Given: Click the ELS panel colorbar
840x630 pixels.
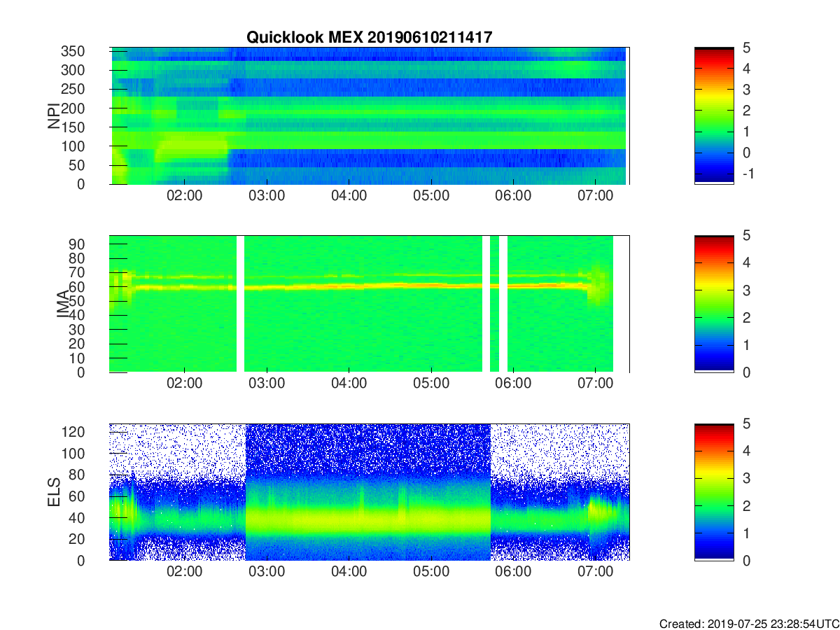Looking at the screenshot, I should pyautogui.click(x=714, y=492).
